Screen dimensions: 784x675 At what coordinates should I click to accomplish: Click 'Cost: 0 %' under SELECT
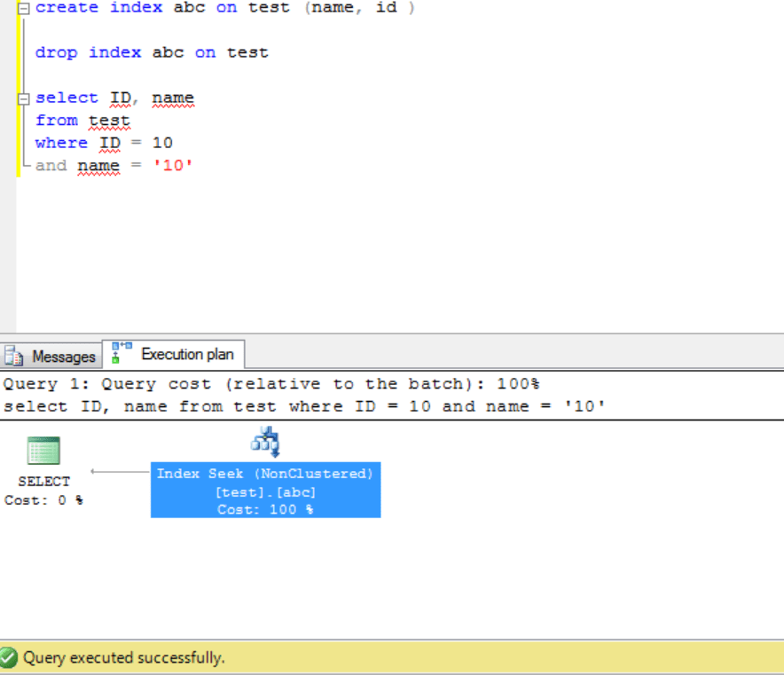44,500
